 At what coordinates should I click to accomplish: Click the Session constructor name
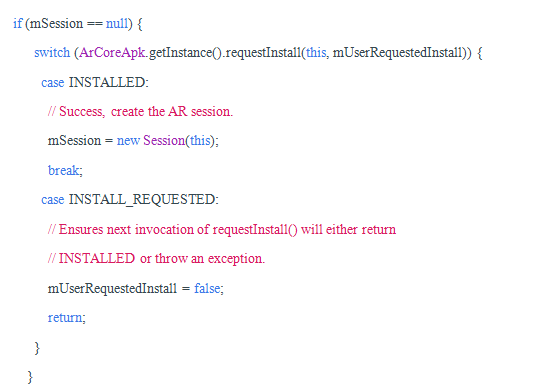coord(164,140)
